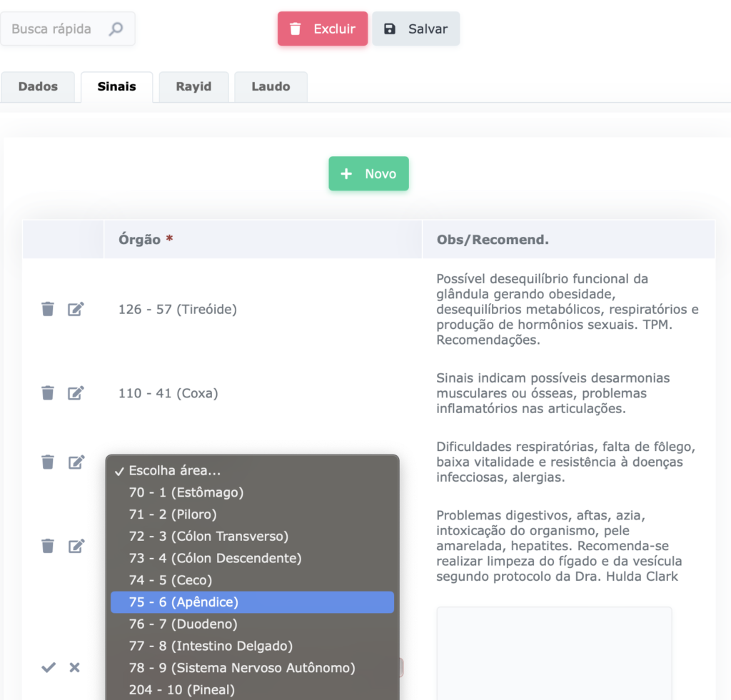Click the trash icon for Tireóide row
Image resolution: width=731 pixels, height=700 pixels.
[48, 309]
